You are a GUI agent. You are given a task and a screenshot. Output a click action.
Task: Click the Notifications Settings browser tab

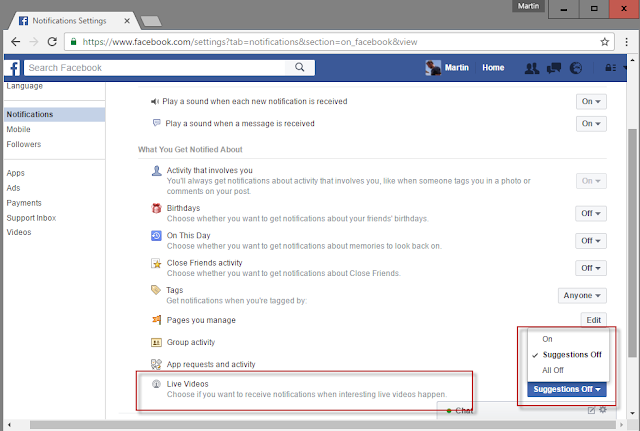click(73, 20)
